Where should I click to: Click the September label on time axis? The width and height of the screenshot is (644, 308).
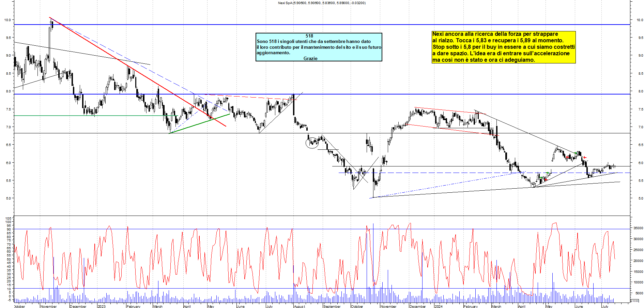coord(332,306)
